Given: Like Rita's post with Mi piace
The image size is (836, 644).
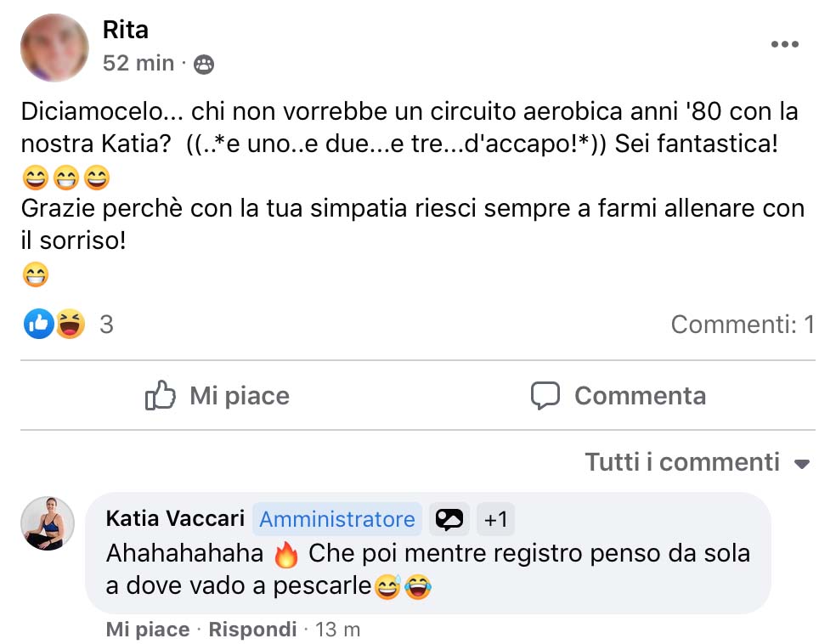Looking at the screenshot, I should (x=217, y=396).
